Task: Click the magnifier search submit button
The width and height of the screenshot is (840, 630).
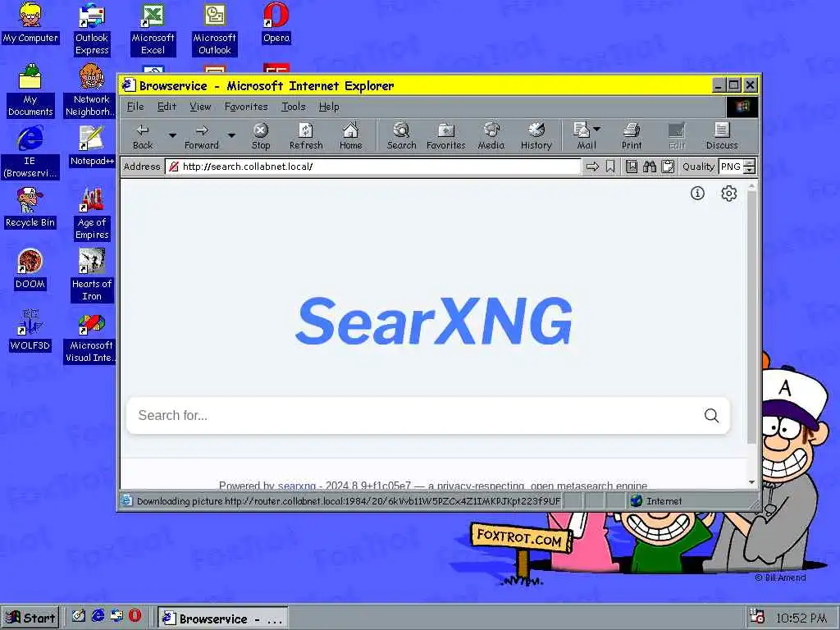Action: (x=711, y=415)
